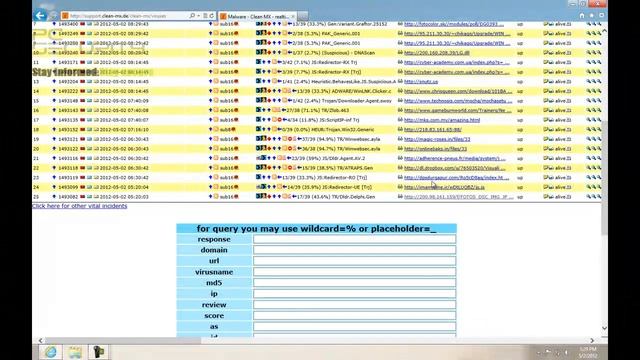Click the vertical scrollbar thumb
This screenshot has width=640, height=360.
coord(604,178)
